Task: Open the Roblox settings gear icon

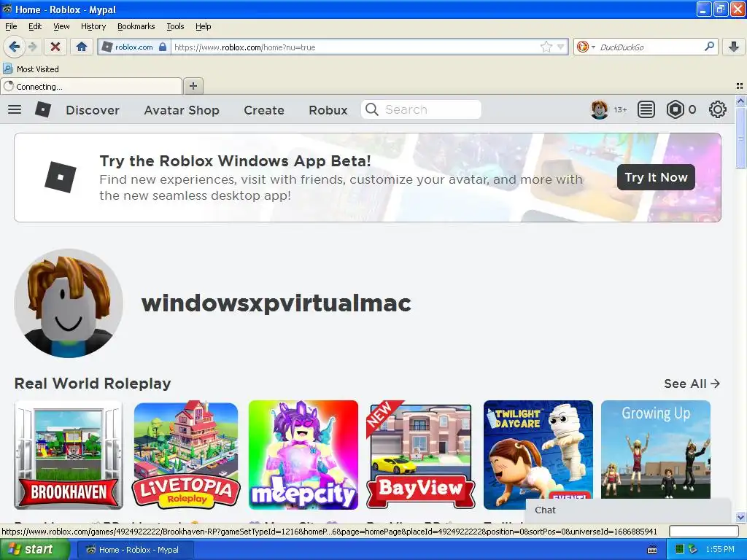Action: point(718,109)
